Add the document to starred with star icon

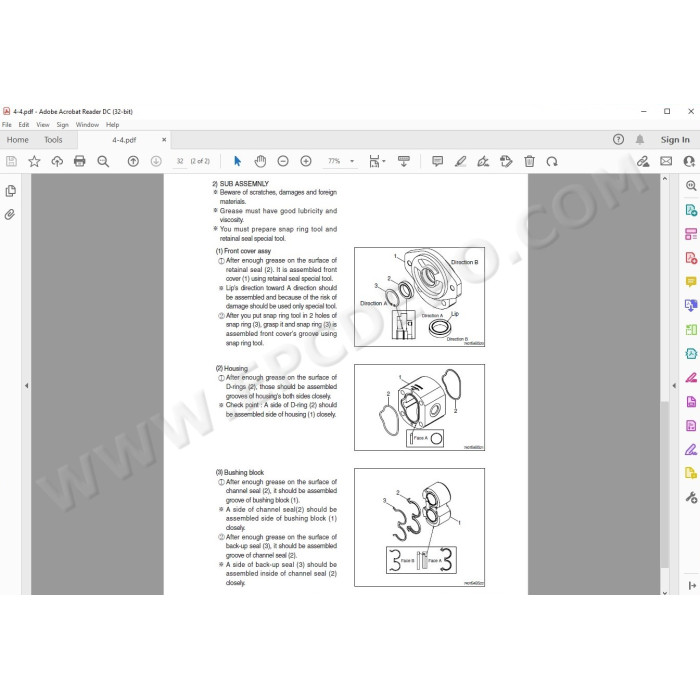34,161
